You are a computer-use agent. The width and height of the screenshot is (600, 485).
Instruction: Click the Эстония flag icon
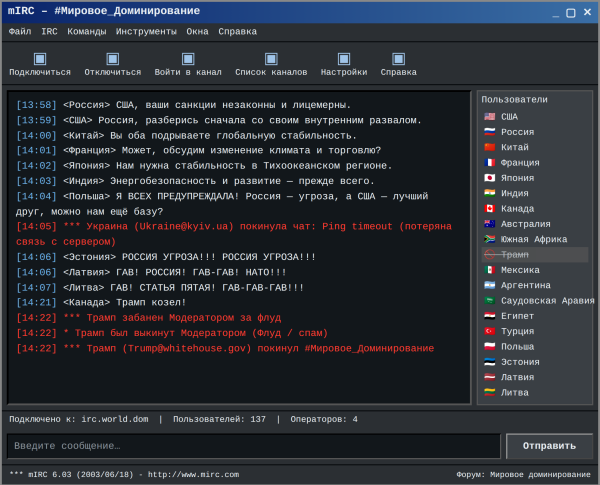pyautogui.click(x=489, y=362)
